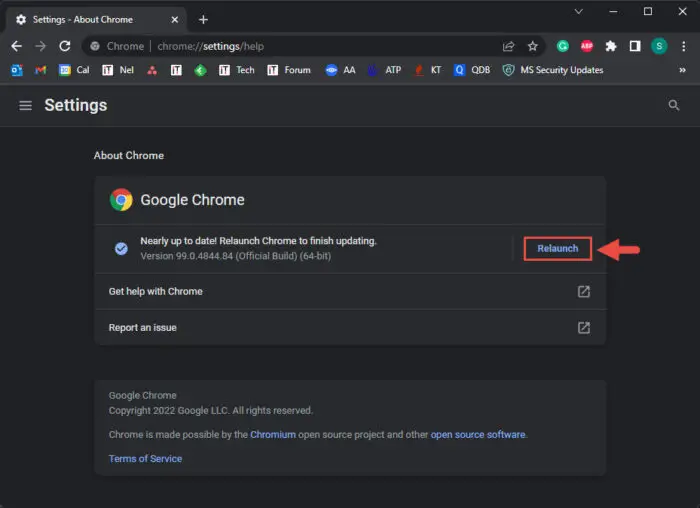This screenshot has height=508, width=700.
Task: Open the Gmail bookmark icon
Action: pos(41,70)
